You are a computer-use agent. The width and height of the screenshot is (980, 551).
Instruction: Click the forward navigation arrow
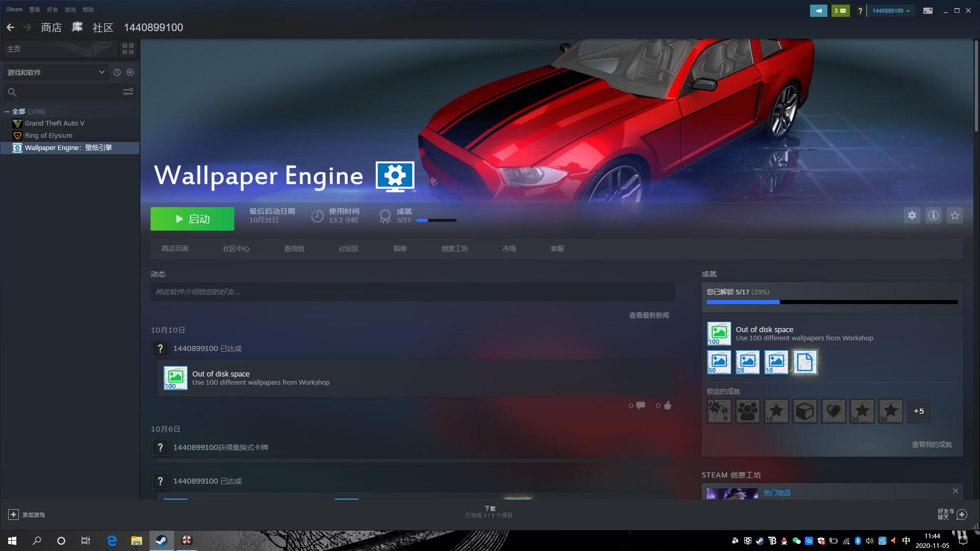point(28,28)
